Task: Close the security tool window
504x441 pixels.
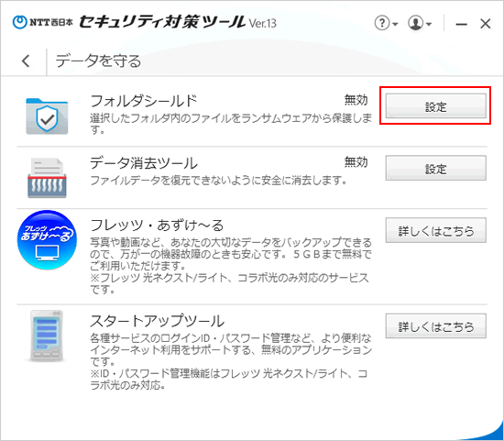Action: coord(486,24)
